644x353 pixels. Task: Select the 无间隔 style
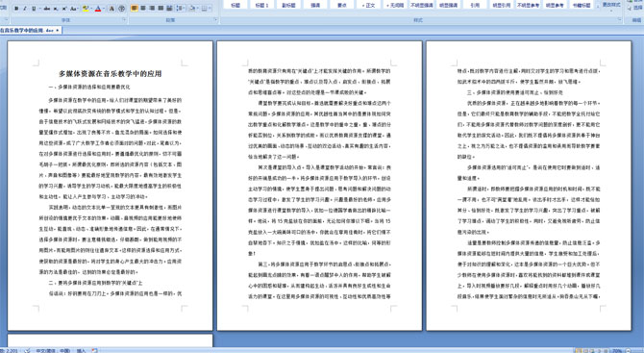click(x=395, y=5)
